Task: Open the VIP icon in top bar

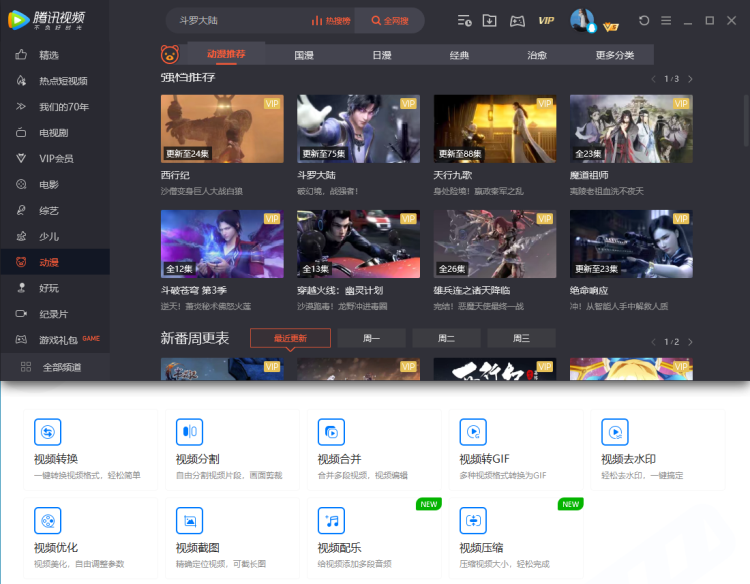Action: coord(546,21)
